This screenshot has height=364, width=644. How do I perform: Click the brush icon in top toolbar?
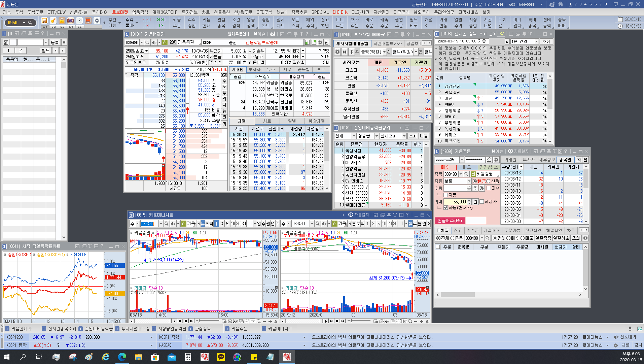(53, 21)
